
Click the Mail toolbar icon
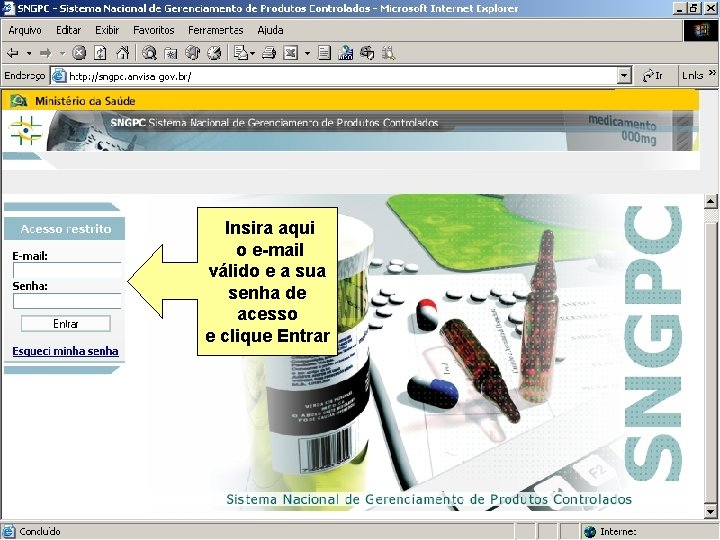coord(241,53)
